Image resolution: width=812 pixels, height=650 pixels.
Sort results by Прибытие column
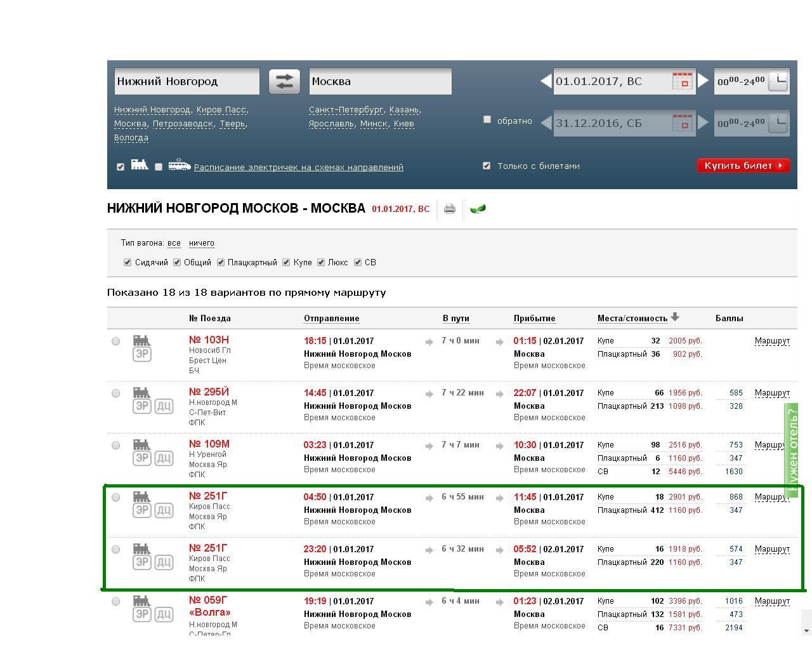point(534,319)
